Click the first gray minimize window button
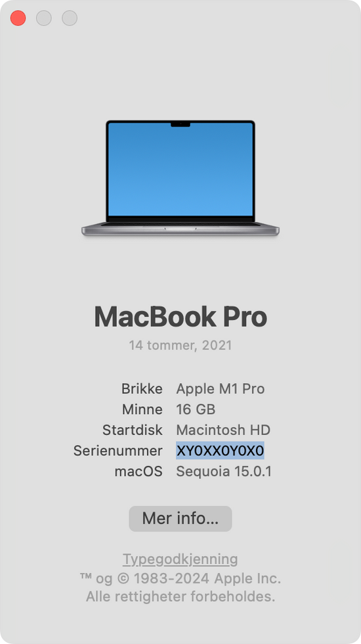 (x=44, y=18)
